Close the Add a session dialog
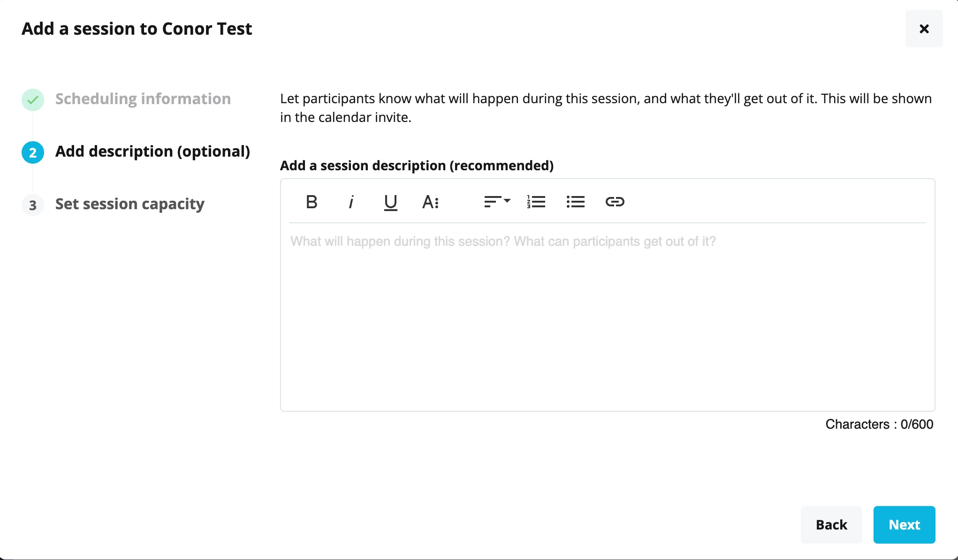958x560 pixels. click(924, 29)
